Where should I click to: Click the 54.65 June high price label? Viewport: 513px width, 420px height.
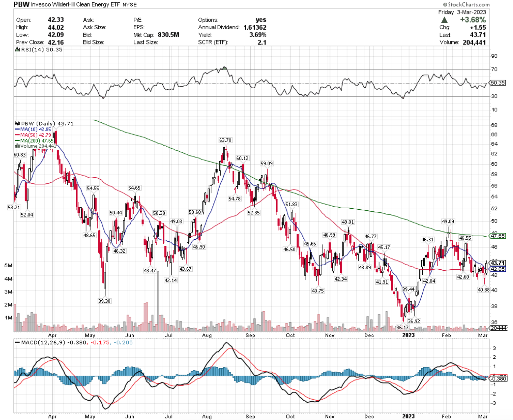point(134,188)
